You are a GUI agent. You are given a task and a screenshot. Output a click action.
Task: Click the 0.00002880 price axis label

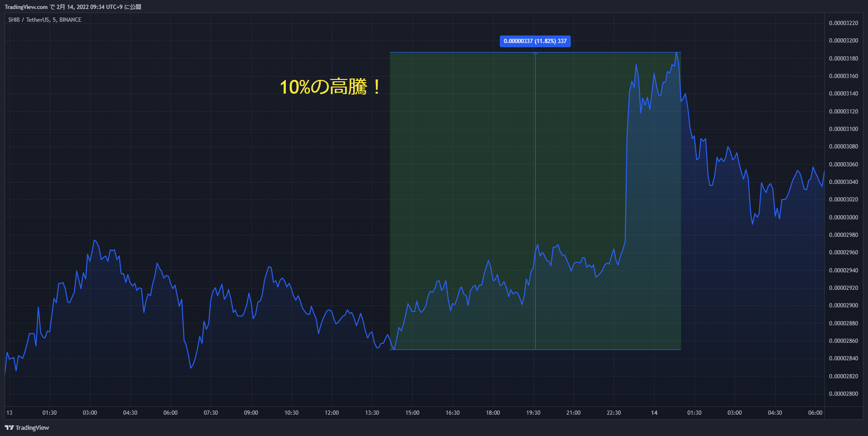(843, 323)
